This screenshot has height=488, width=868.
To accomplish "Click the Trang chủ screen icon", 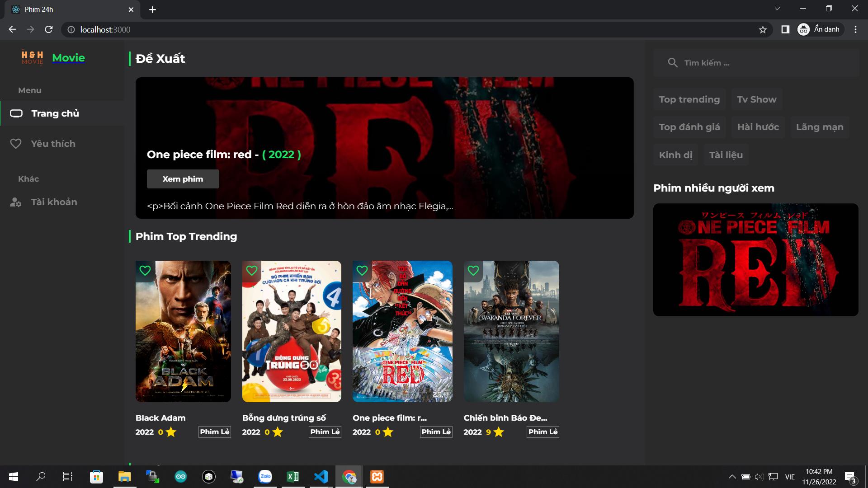I will point(16,113).
